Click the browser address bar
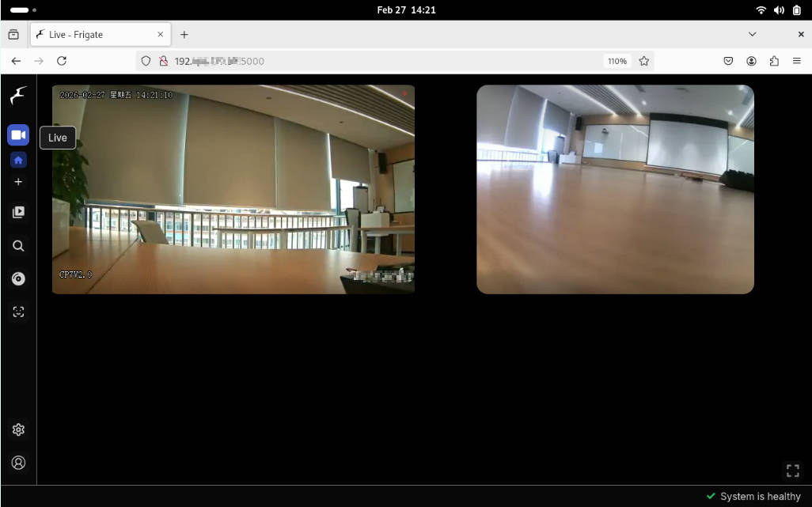The width and height of the screenshot is (812, 507). click(x=380, y=61)
